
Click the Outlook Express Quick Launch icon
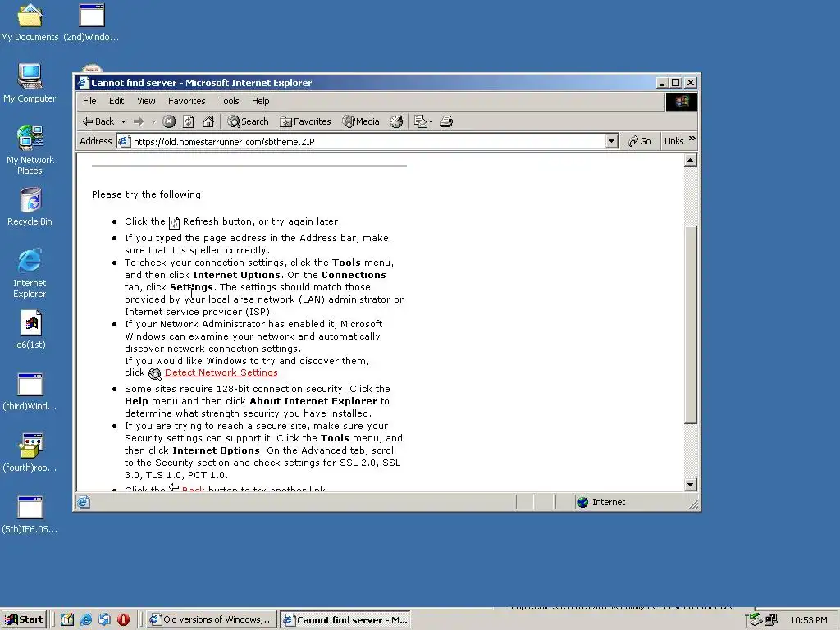click(104, 619)
